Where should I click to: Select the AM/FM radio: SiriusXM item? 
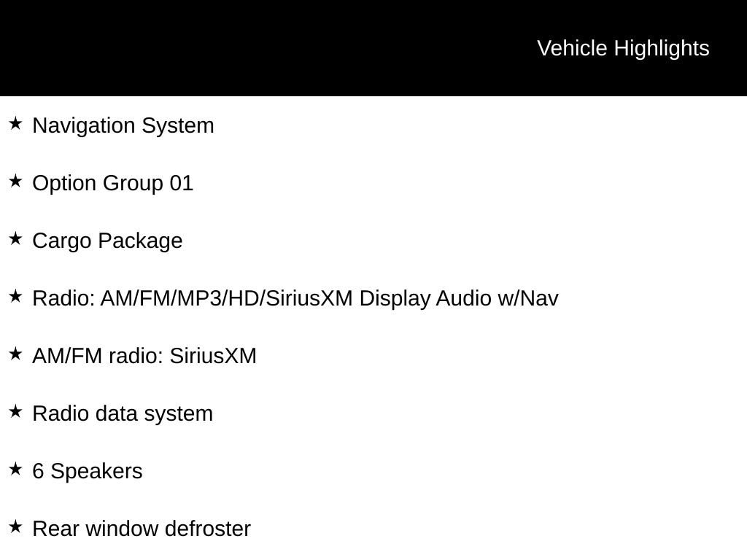coord(144,356)
